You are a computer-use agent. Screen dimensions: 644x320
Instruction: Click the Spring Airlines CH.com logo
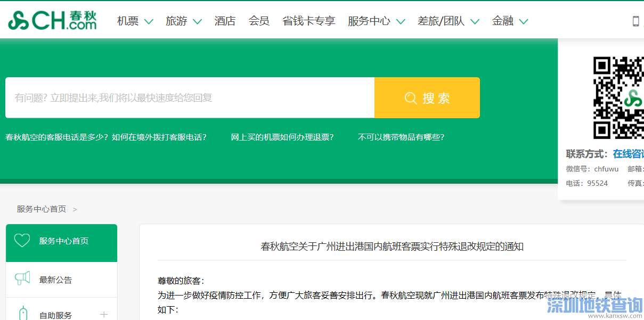[52, 20]
